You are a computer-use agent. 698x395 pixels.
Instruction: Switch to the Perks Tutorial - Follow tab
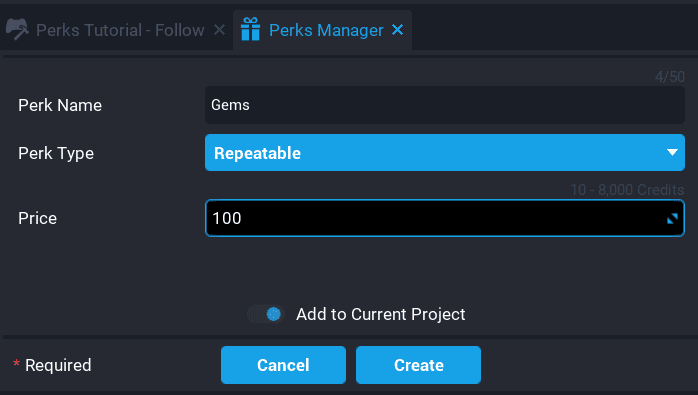click(x=116, y=30)
